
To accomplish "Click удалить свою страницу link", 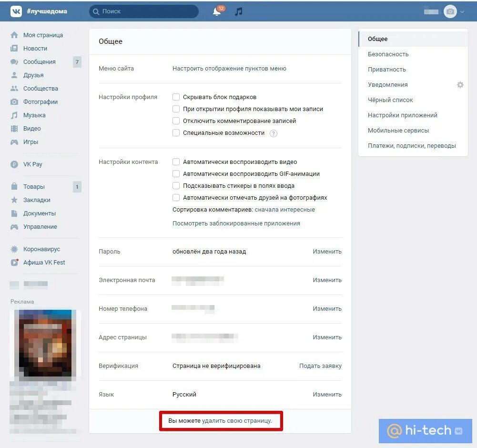I will [x=237, y=421].
